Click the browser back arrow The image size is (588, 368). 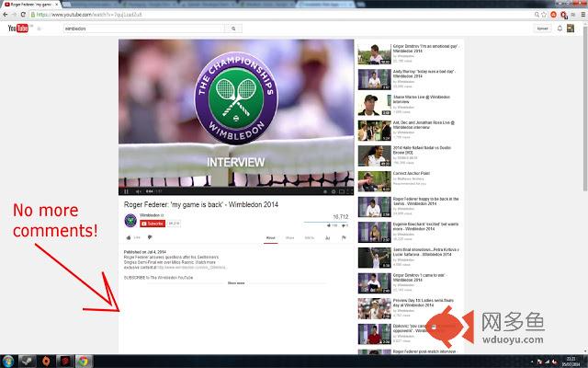6,15
